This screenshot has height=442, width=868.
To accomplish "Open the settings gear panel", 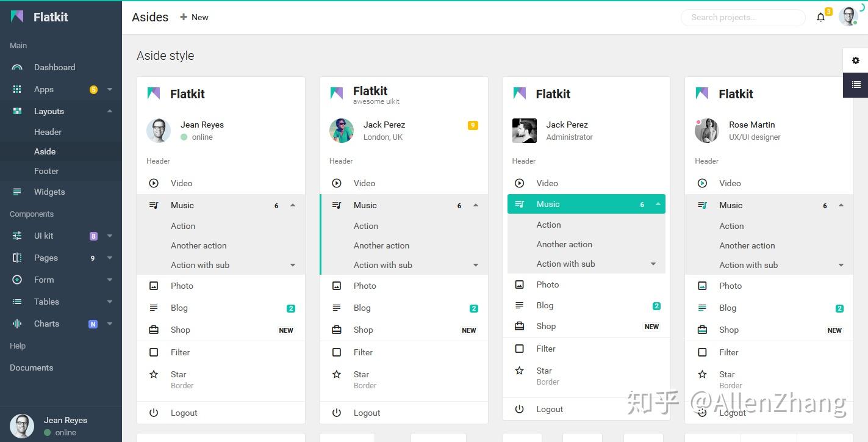I will tap(856, 60).
